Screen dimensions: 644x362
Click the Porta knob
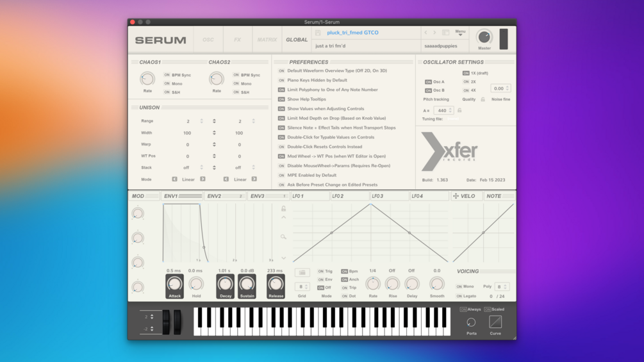point(471,323)
